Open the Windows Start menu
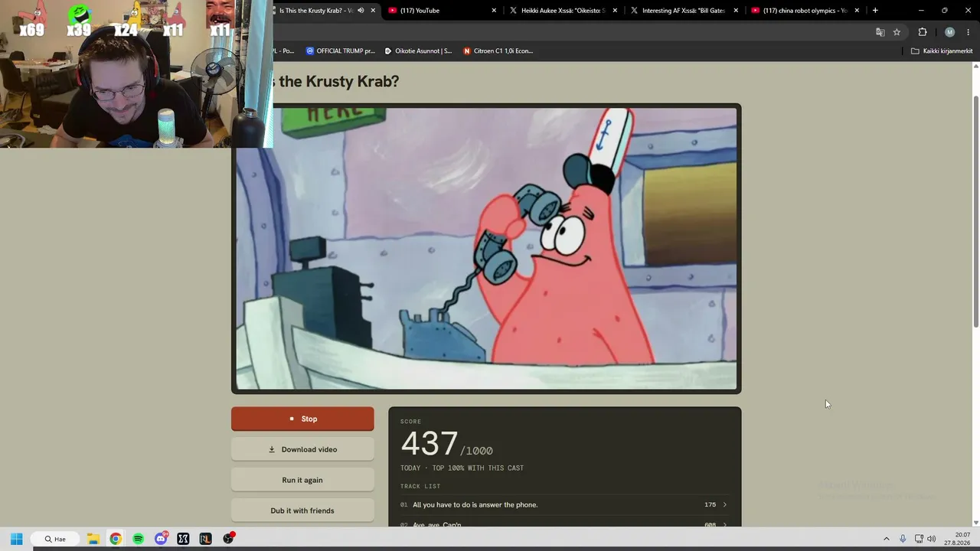 pos(17,539)
